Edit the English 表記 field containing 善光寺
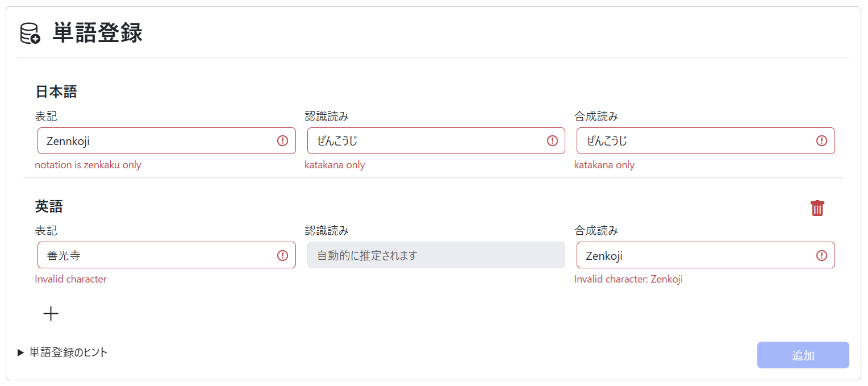 pos(153,256)
